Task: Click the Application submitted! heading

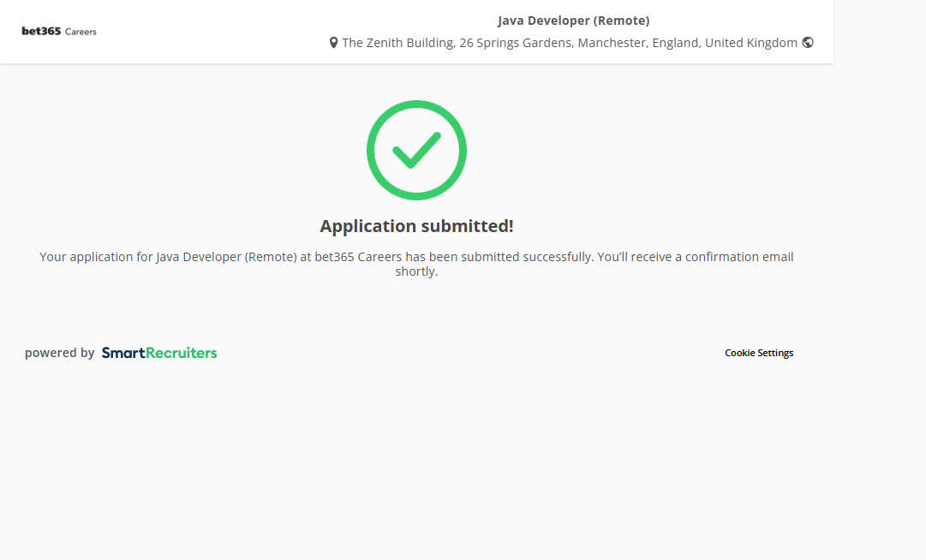Action: click(416, 226)
